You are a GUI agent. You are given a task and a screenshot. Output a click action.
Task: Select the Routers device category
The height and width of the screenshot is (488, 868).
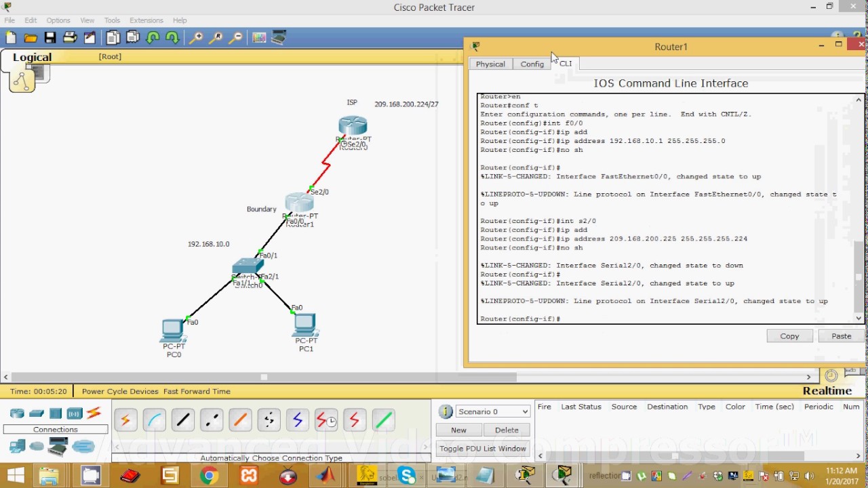(17, 413)
